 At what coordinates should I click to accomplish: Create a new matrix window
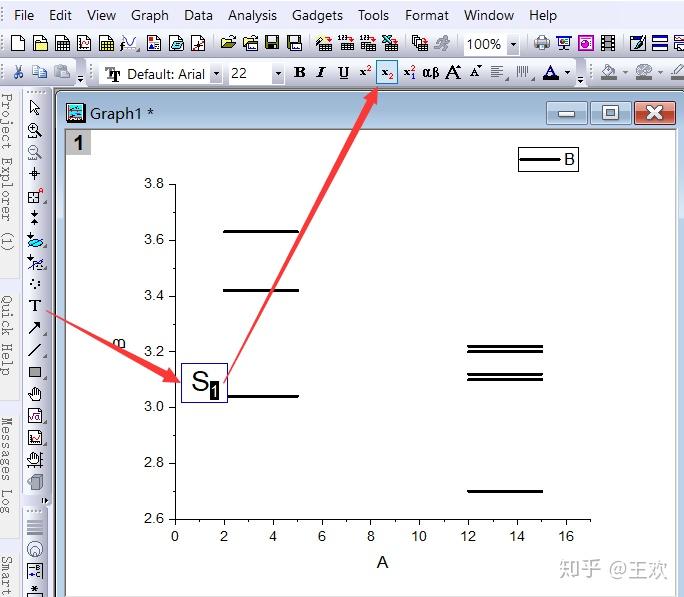[106, 43]
